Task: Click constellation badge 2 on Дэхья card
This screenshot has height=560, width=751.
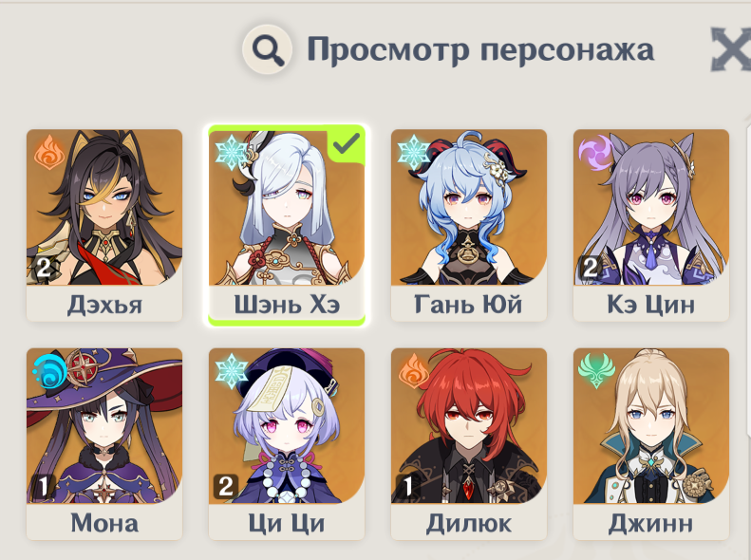Action: pos(44,268)
